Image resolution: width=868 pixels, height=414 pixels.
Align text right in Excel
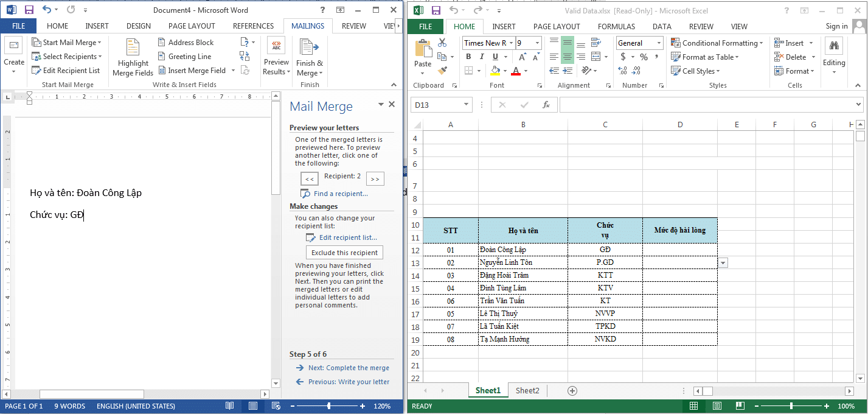click(581, 57)
